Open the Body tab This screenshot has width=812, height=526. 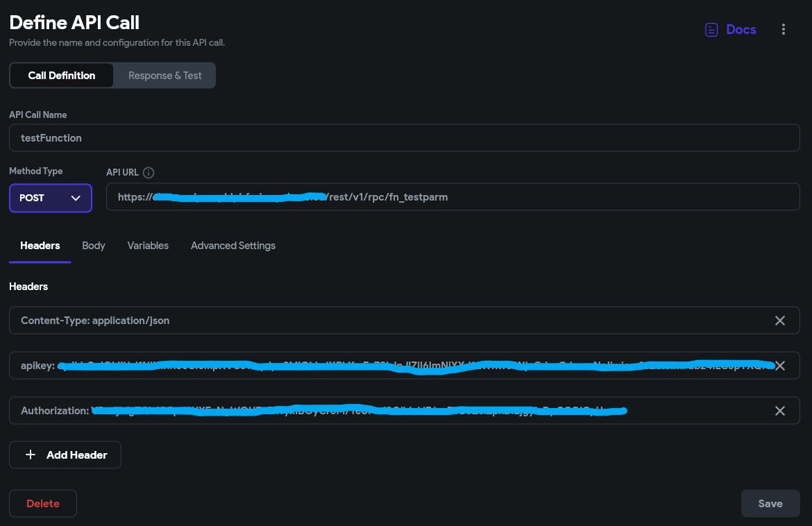coord(94,246)
